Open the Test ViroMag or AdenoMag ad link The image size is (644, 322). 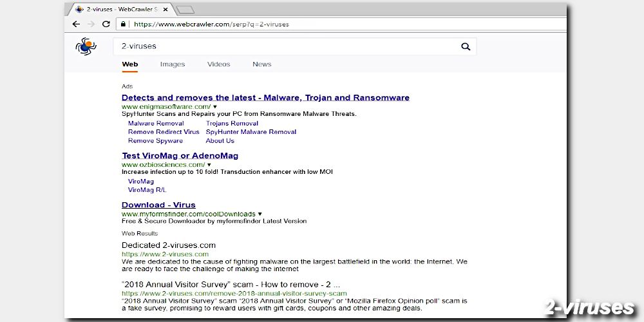[180, 156]
